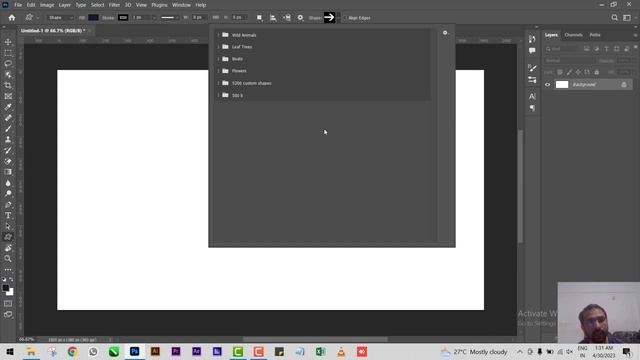Viewport: 640px width, 360px height.
Task: Select the Custom Shape tool
Action: (8, 237)
